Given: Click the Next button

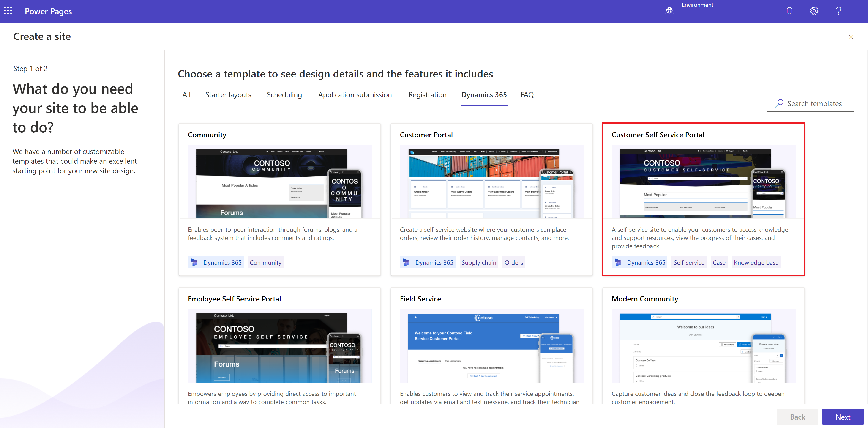Looking at the screenshot, I should [842, 417].
